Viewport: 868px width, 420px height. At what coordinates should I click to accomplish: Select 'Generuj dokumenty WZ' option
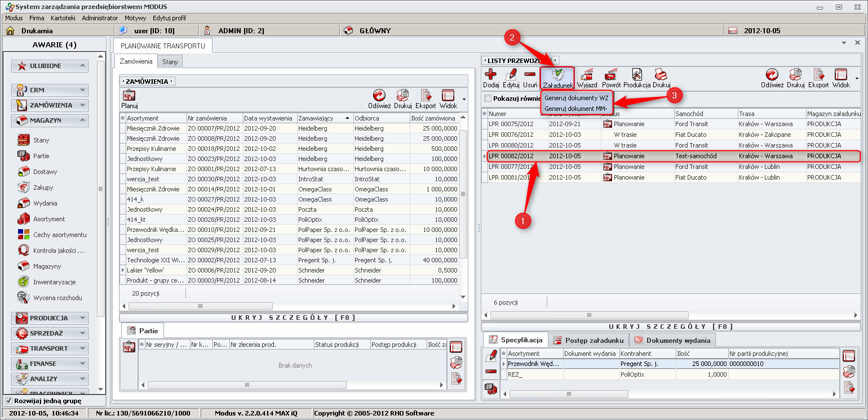pyautogui.click(x=576, y=98)
